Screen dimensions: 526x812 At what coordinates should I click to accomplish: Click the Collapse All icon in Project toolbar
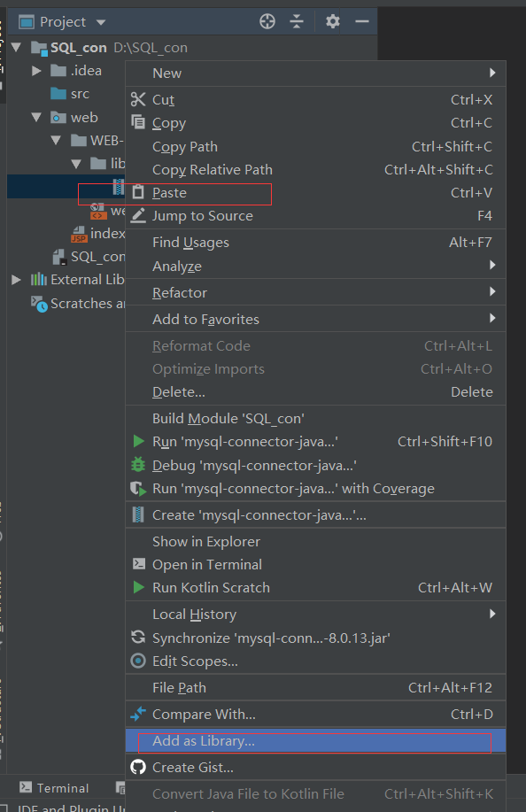[297, 21]
